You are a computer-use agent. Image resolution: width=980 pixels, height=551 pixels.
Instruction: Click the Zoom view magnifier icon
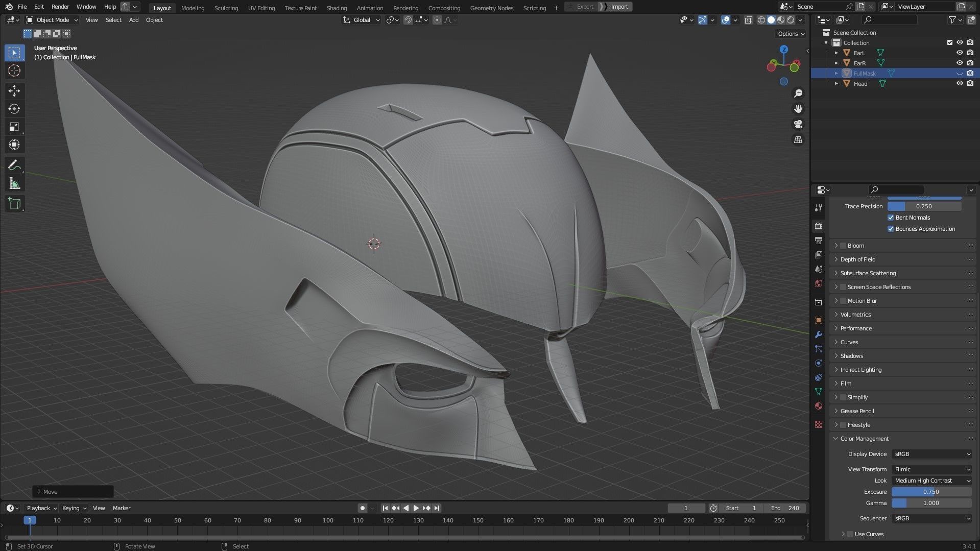coord(798,93)
